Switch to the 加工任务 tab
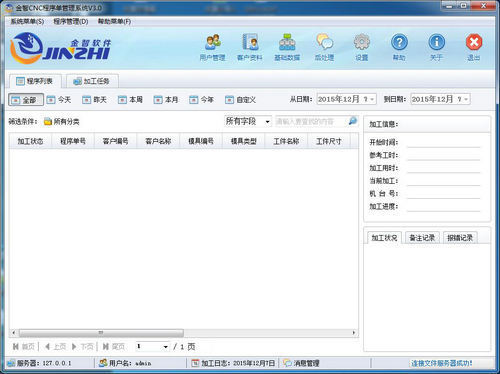Viewport: 500px width, 374px height. [x=92, y=81]
